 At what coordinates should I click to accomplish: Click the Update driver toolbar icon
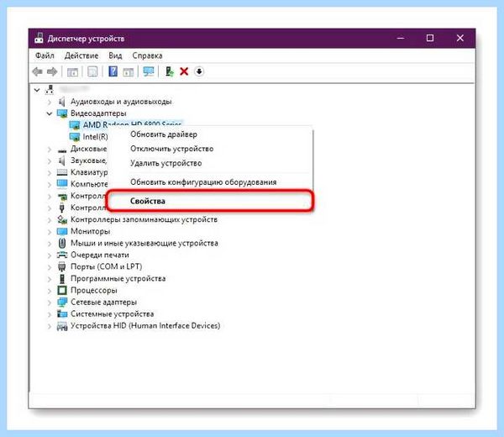click(169, 71)
